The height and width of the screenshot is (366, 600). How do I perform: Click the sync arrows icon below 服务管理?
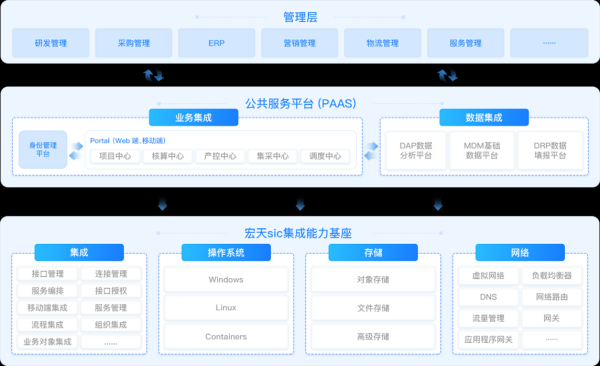tap(447, 75)
